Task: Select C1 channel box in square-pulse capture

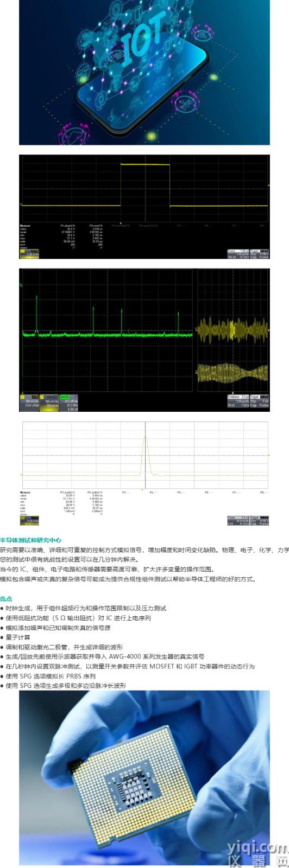Action: (x=30, y=252)
